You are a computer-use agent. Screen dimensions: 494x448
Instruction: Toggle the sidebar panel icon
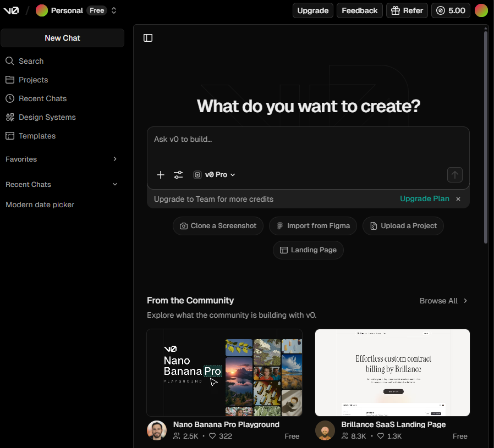coord(148,38)
